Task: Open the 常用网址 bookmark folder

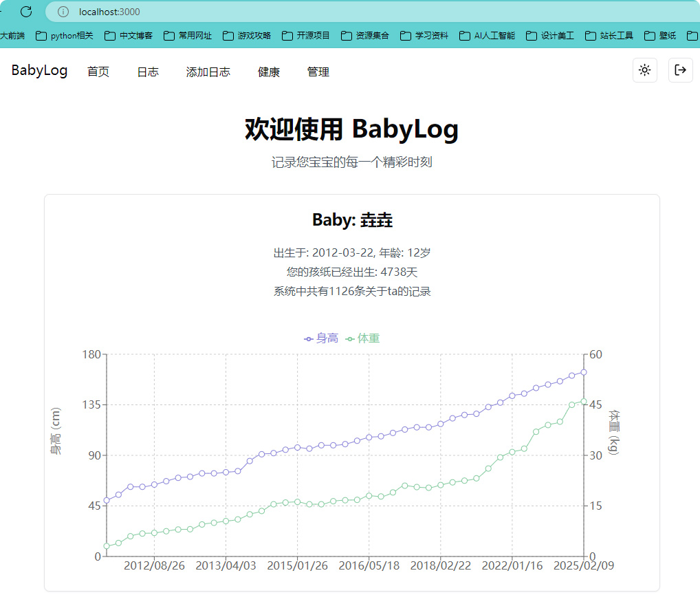Action: coord(188,36)
